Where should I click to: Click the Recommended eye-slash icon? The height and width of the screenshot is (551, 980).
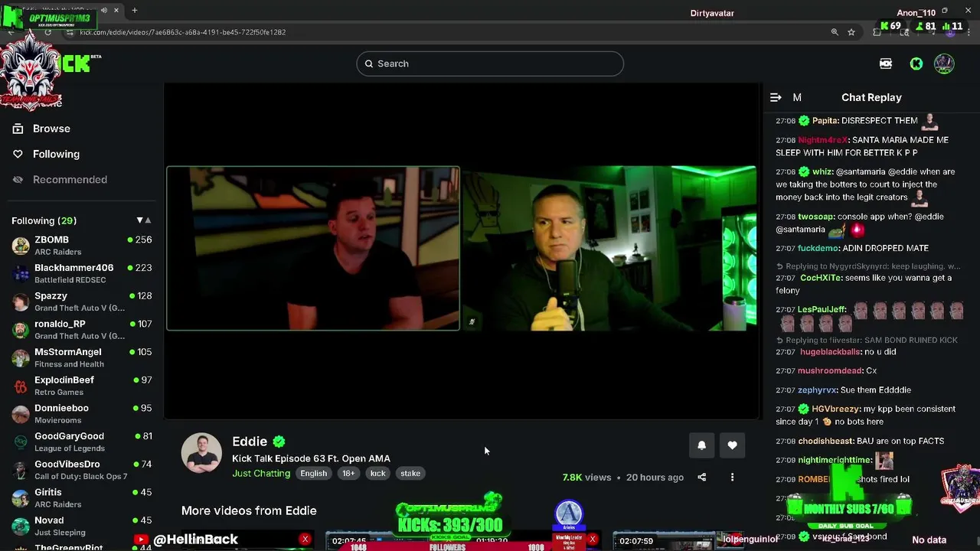[18, 179]
